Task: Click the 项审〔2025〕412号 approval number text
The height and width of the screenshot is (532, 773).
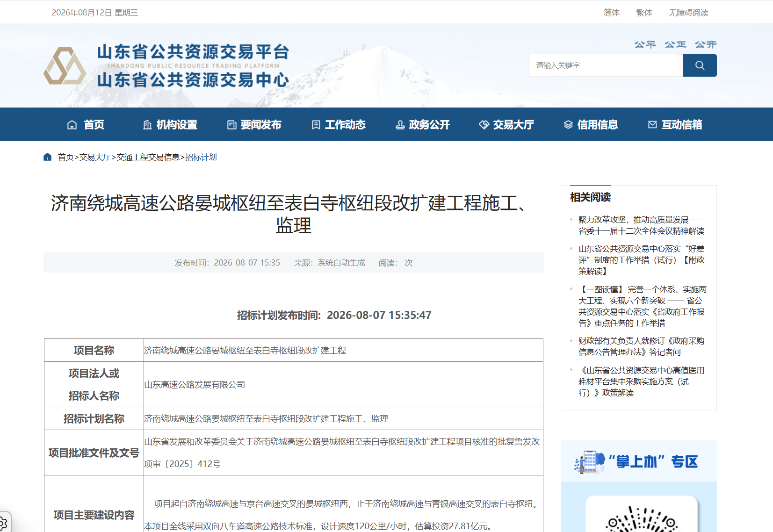Action: pyautogui.click(x=182, y=464)
